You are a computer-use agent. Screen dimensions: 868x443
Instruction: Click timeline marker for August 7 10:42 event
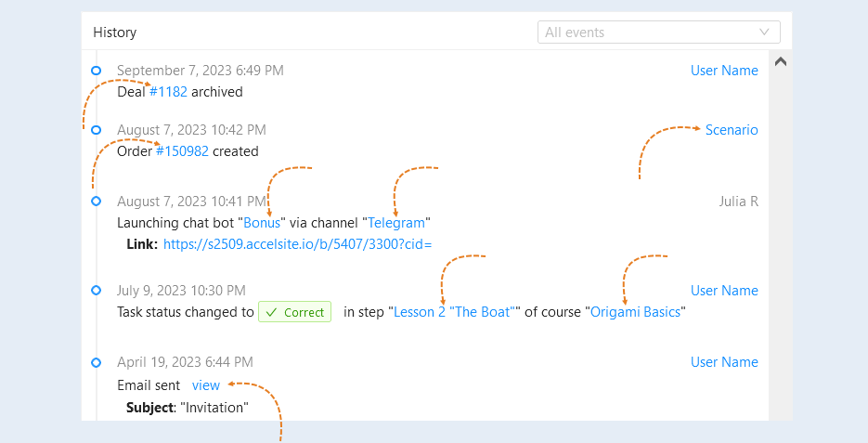(x=97, y=130)
